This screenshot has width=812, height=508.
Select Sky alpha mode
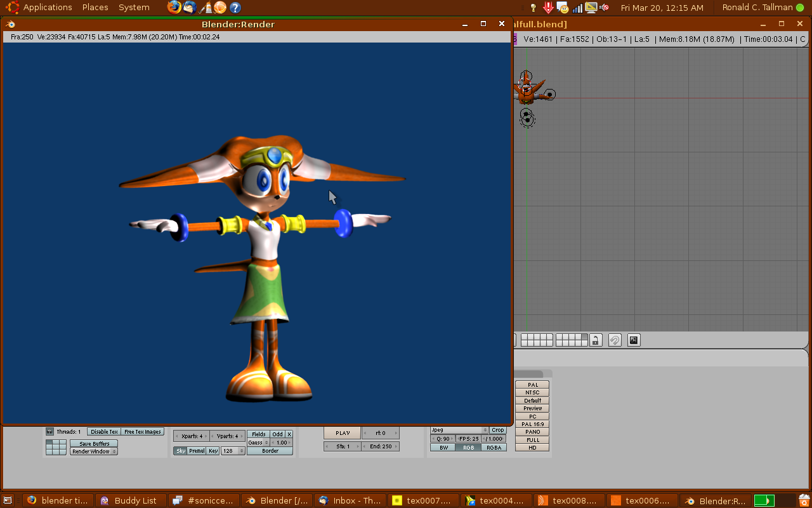(x=181, y=451)
